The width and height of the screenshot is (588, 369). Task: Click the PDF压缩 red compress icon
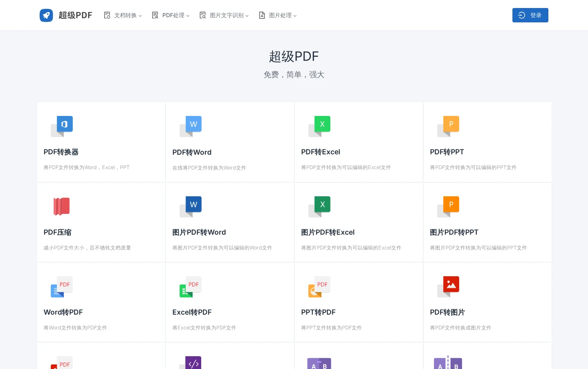(62, 206)
